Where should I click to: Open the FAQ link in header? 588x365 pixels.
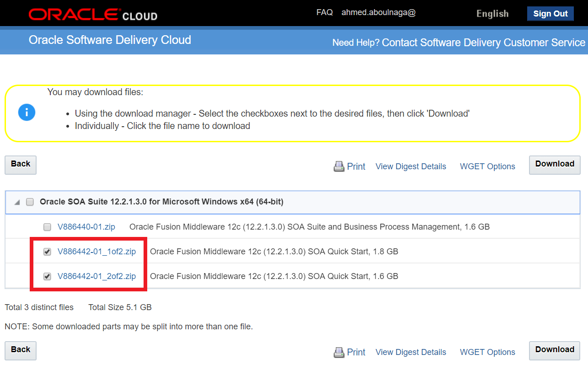pyautogui.click(x=324, y=13)
